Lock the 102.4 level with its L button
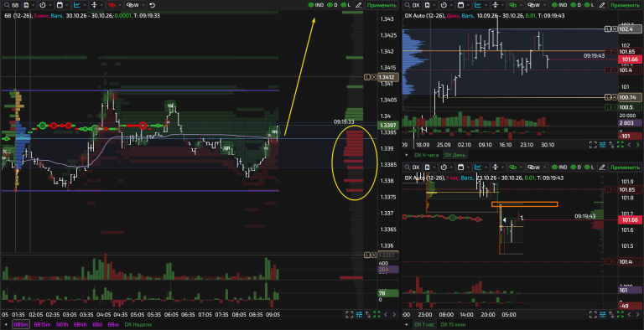 608,28
